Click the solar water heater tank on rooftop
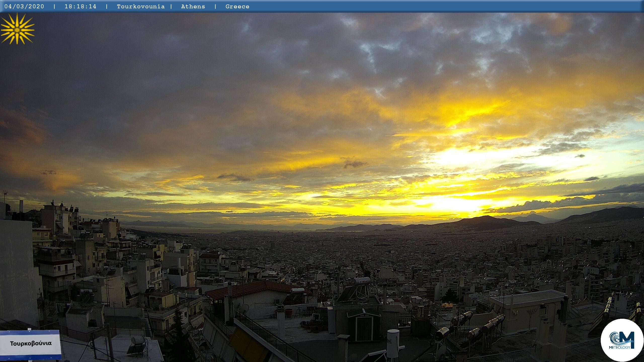This screenshot has height=362, width=644. (361, 281)
